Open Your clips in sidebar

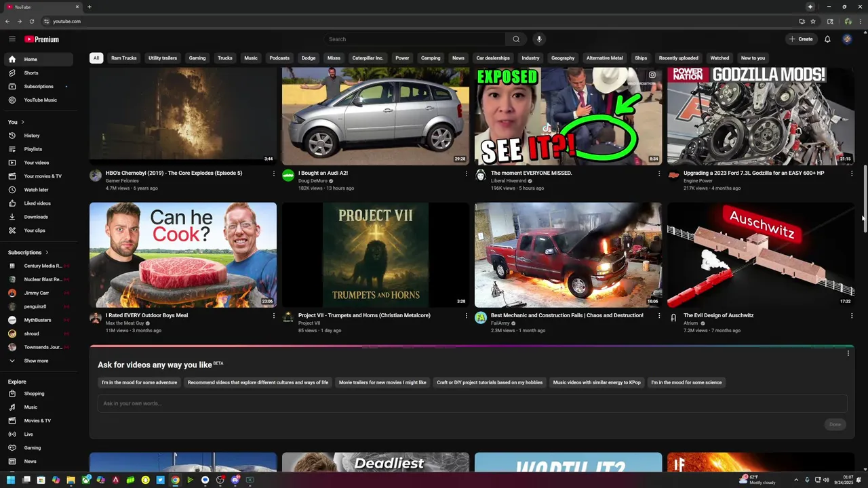(39, 230)
